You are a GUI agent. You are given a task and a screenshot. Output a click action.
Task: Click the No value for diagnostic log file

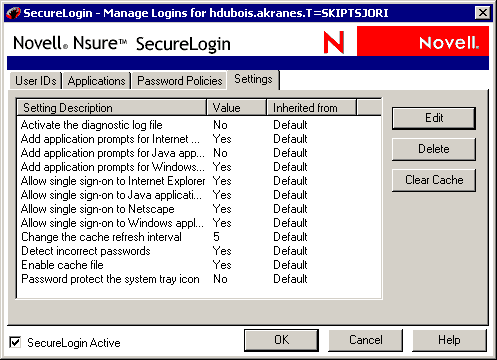click(220, 125)
